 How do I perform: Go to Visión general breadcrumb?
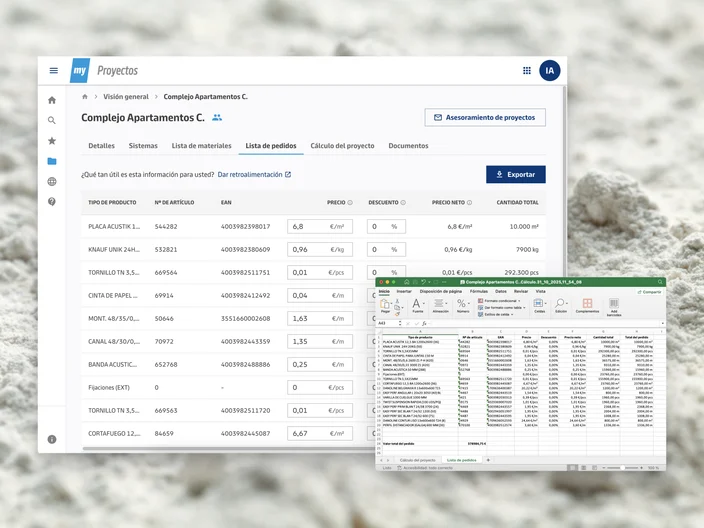[126, 97]
